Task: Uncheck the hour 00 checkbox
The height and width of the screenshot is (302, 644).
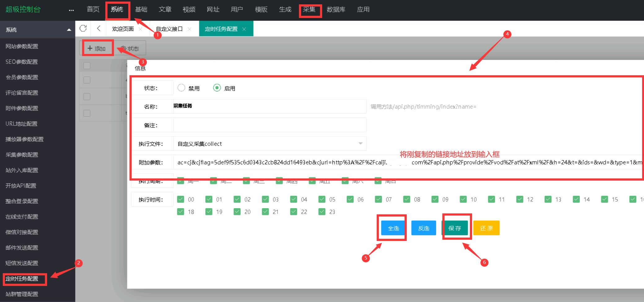Action: (181, 199)
